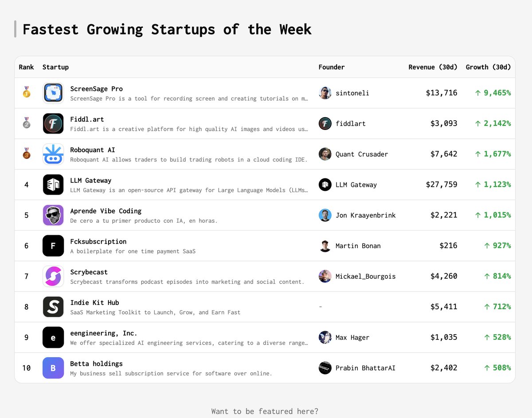Click Quant Crusader's founder avatar
The image size is (532, 418).
[325, 154]
